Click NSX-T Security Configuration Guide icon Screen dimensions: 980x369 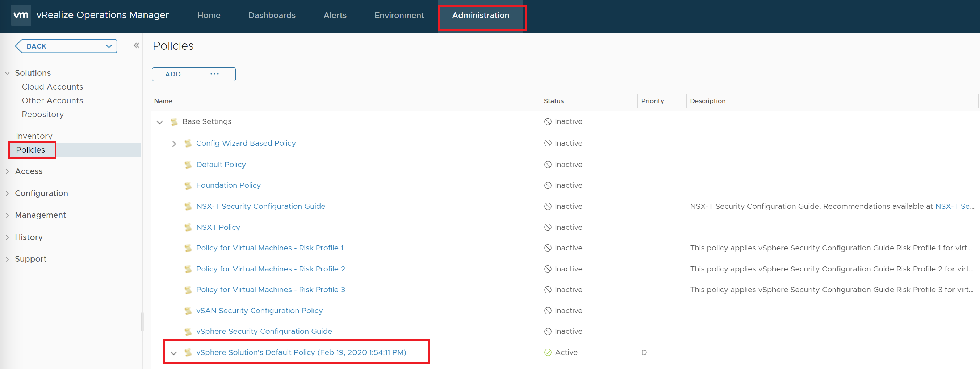tap(188, 206)
